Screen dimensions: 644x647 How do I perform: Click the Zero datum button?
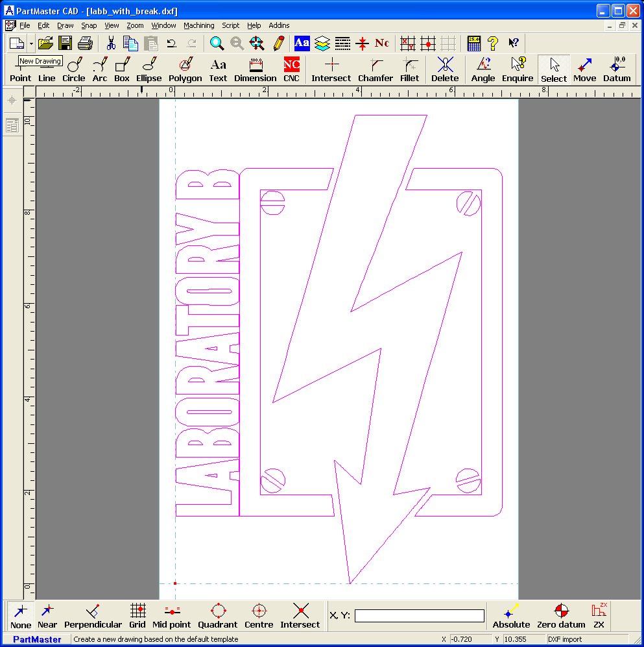[x=561, y=616]
